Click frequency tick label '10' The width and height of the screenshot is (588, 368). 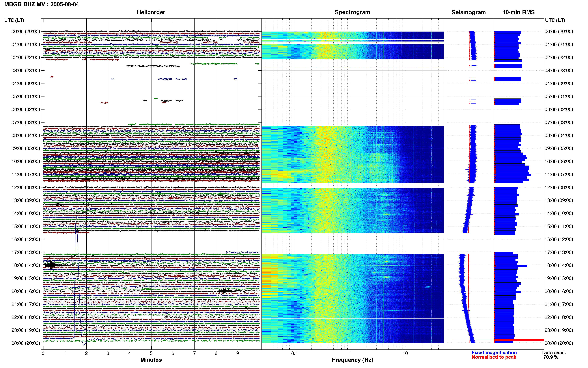point(405,353)
